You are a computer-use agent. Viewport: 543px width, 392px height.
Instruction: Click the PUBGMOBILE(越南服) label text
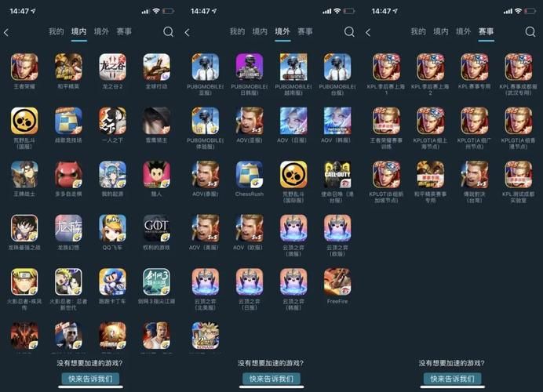pyautogui.click(x=293, y=89)
